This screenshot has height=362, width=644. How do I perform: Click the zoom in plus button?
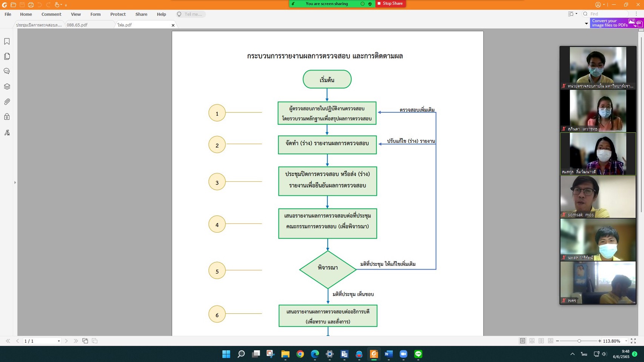tap(599, 341)
